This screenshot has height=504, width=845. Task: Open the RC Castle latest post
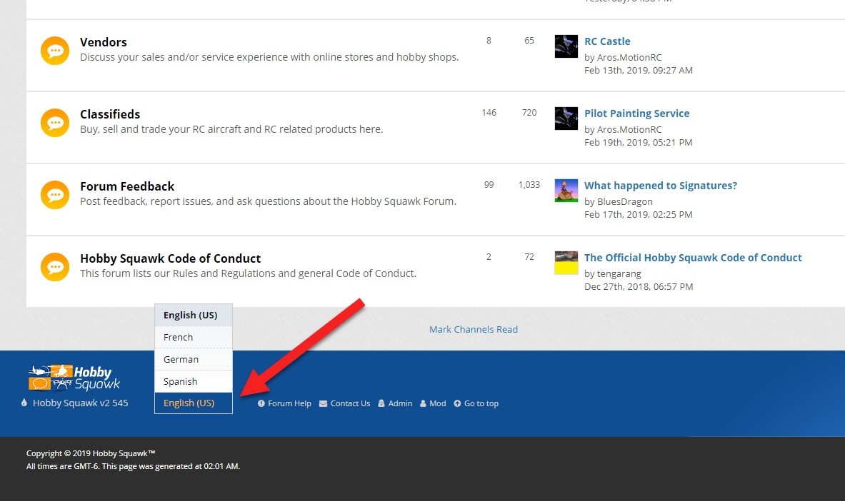[607, 41]
